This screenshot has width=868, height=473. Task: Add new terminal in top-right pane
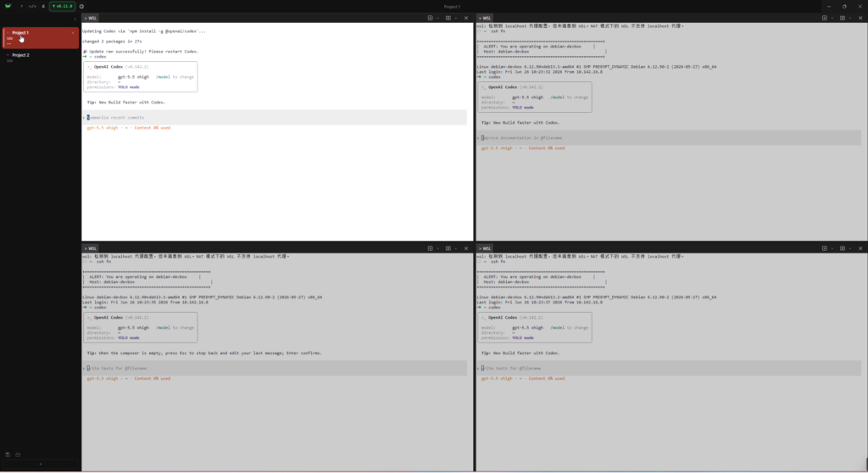coord(824,19)
